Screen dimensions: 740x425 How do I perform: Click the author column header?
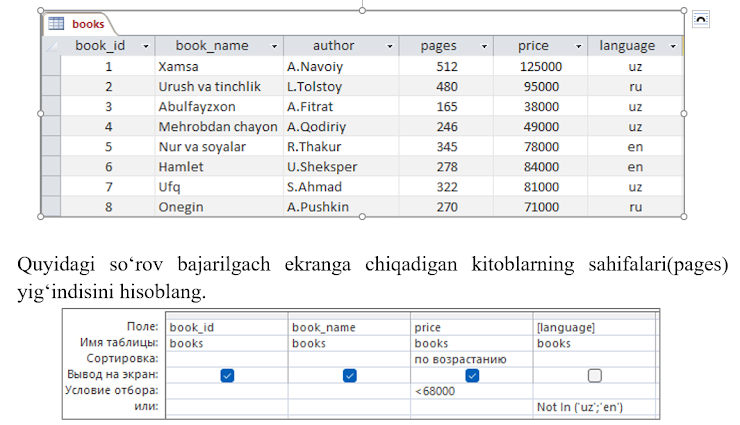(x=341, y=46)
